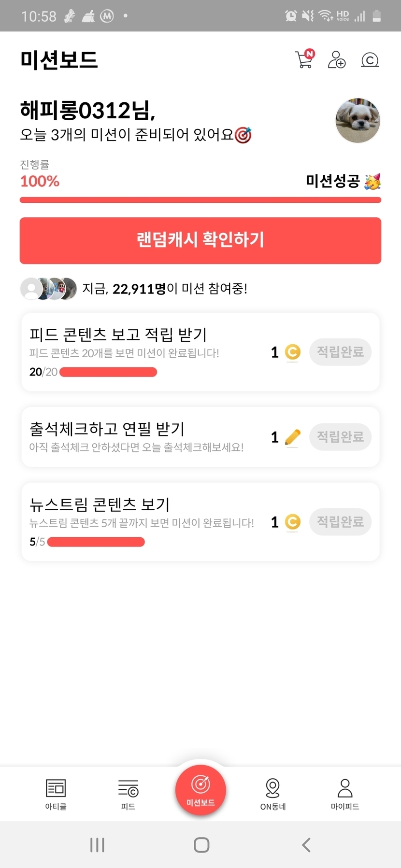Viewport: 401px width, 868px height.
Task: Go to the ON동네 tab
Action: coord(273,794)
